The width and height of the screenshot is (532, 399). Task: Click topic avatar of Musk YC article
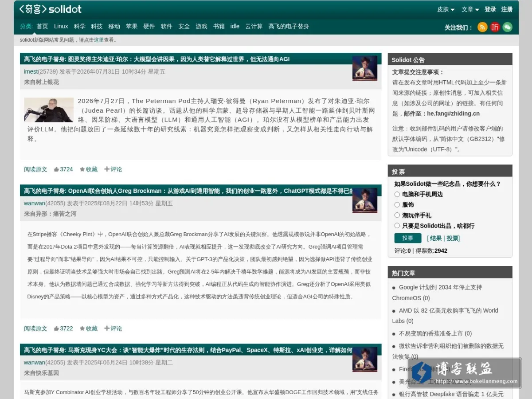click(x=365, y=359)
